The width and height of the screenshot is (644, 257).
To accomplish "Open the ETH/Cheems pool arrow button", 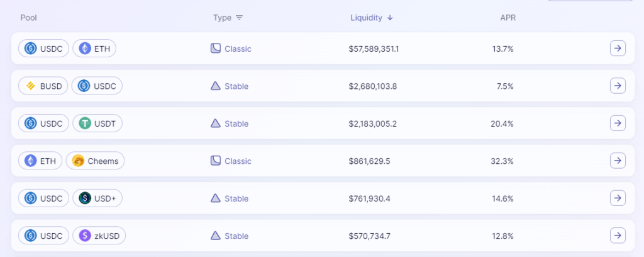I will [618, 161].
